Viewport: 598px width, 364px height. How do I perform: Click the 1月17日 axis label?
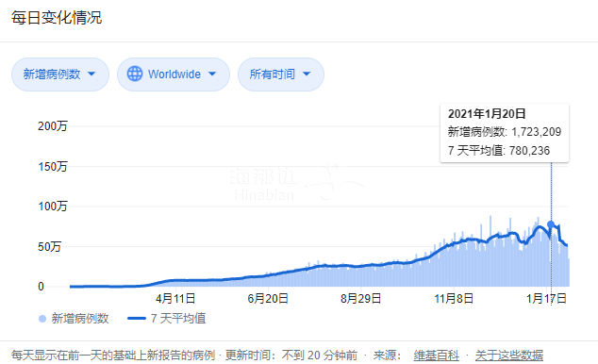tap(546, 298)
